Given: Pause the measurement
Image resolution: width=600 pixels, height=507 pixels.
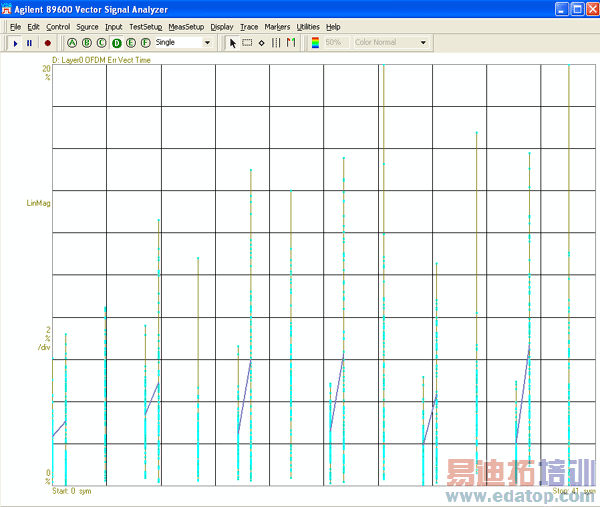Looking at the screenshot, I should pos(29,43).
